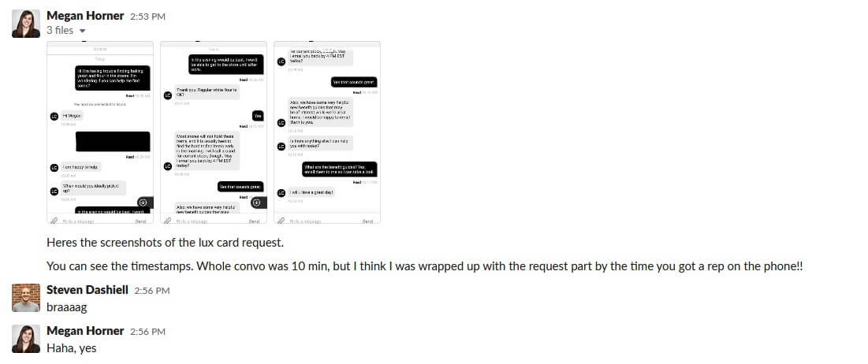Open Megan Horner's name on the 2:53 PM message
868x364 pixels.
pyautogui.click(x=85, y=16)
